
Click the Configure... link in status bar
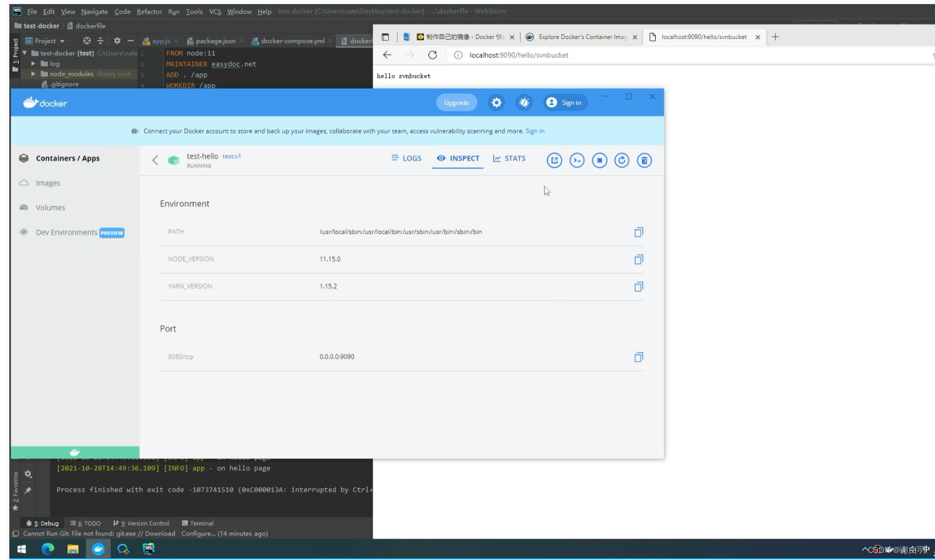click(198, 534)
